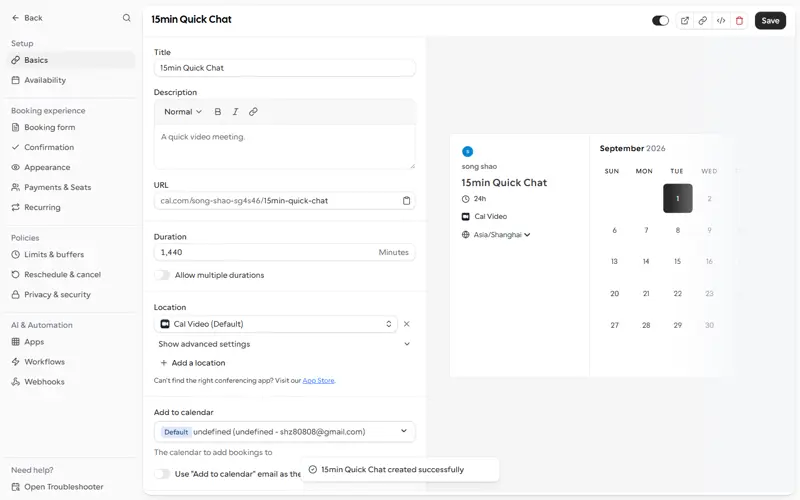Click the search magnifier icon in sidebar
This screenshot has width=800, height=500.
(x=126, y=18)
